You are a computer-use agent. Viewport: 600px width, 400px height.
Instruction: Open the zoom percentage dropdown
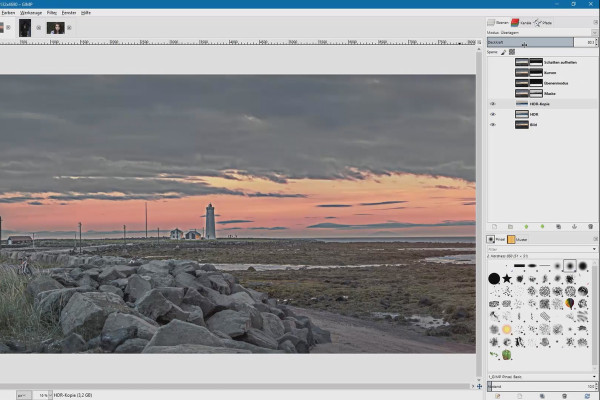[50, 395]
